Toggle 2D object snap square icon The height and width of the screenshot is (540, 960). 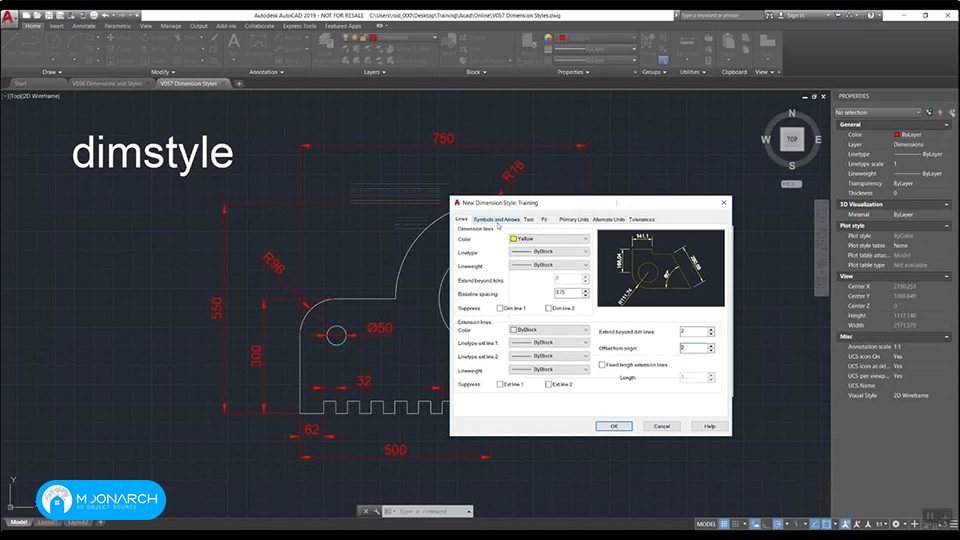tap(826, 524)
